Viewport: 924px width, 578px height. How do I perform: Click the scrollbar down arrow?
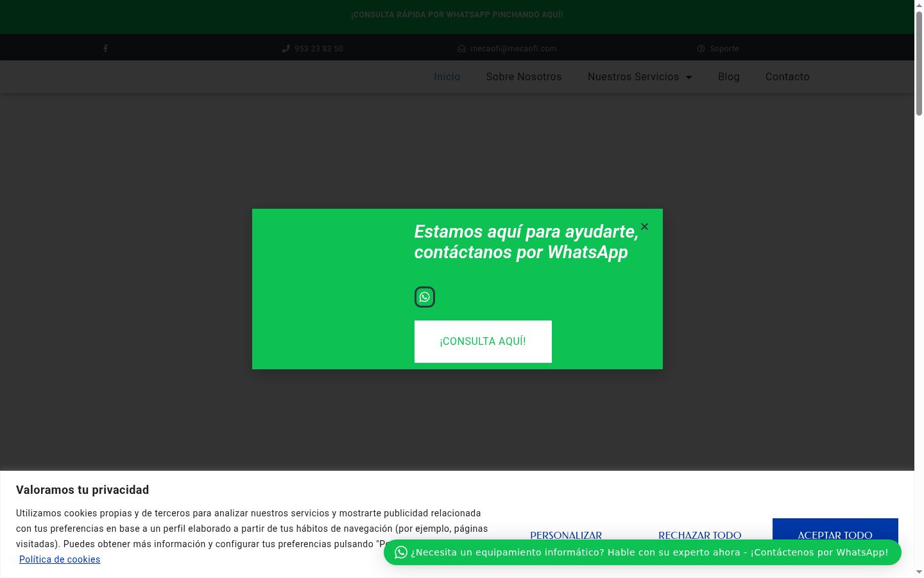(919, 572)
